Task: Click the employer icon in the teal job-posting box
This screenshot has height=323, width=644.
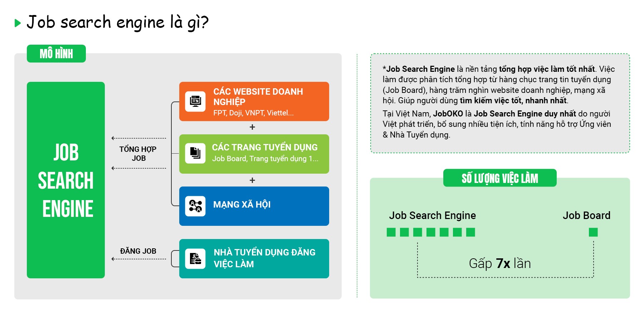Action: click(x=195, y=259)
